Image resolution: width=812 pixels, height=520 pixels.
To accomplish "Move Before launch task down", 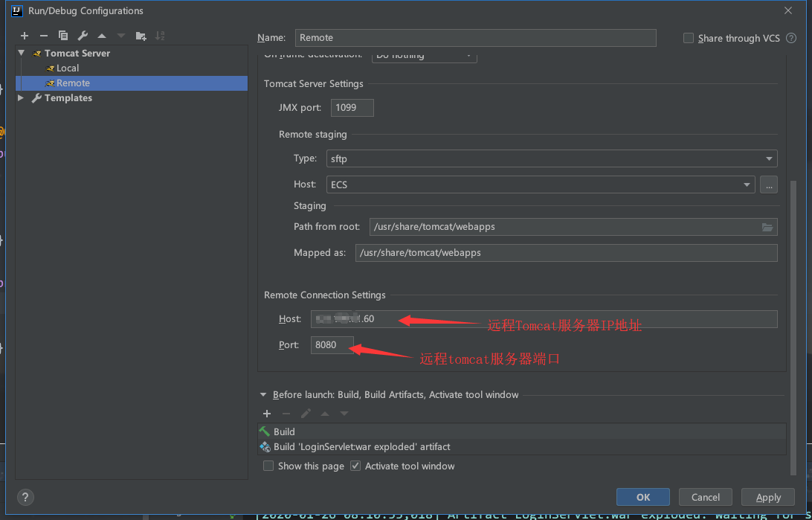I will pyautogui.click(x=344, y=414).
